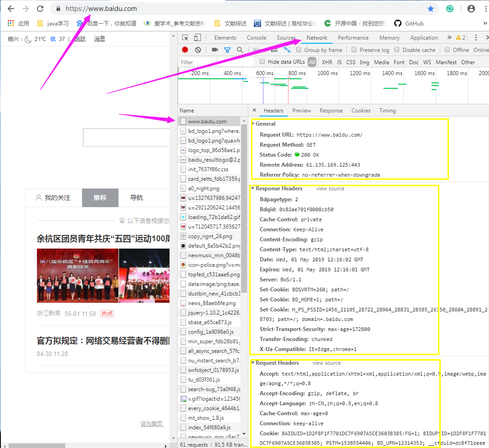Click the request list vertical scrollbar
The width and height of the screenshot is (489, 448).
(244, 208)
